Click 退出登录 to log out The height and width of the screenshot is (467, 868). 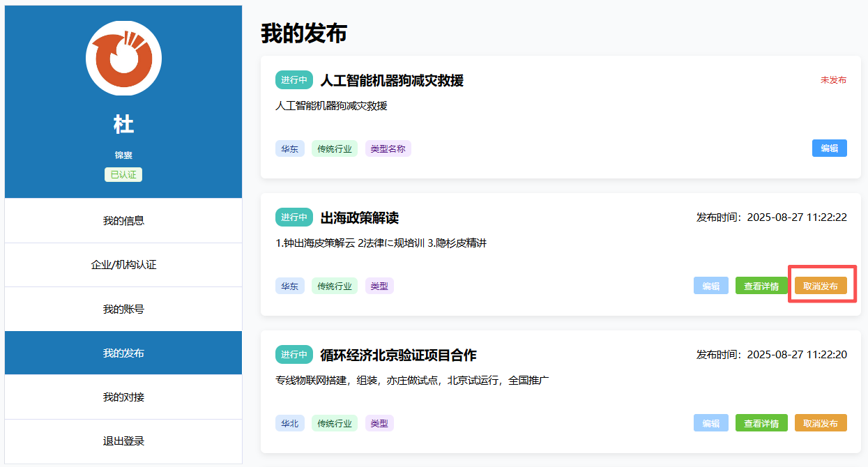coord(123,441)
